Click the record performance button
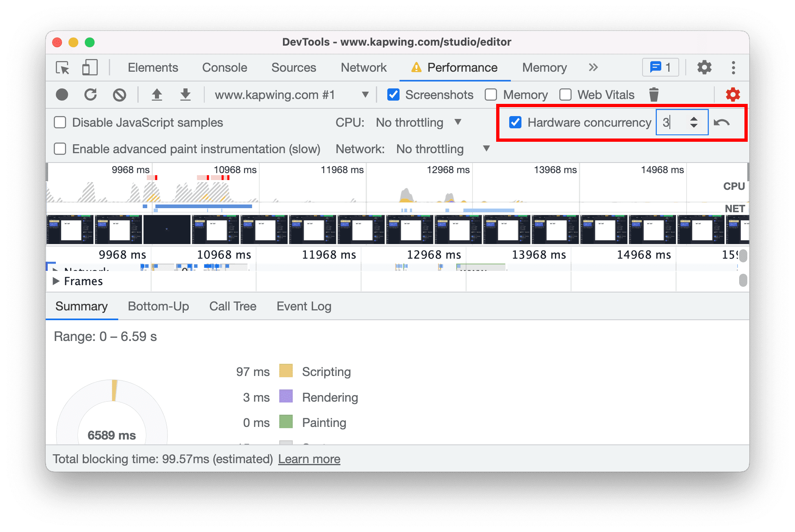The height and width of the screenshot is (532, 795). 62,94
